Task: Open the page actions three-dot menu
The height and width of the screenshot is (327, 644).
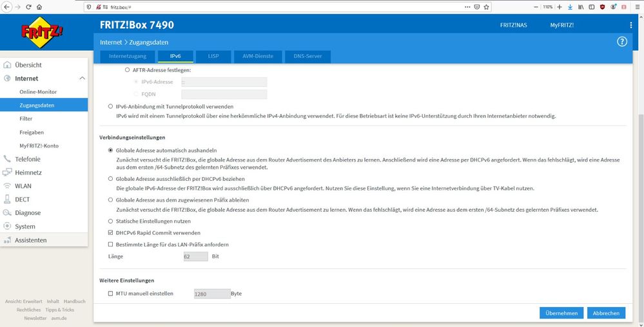Action: 467,7
